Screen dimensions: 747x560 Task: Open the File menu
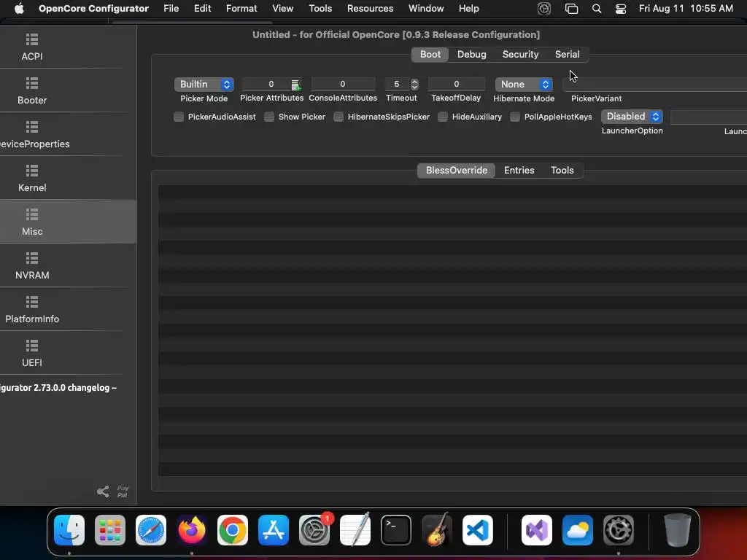(x=171, y=9)
